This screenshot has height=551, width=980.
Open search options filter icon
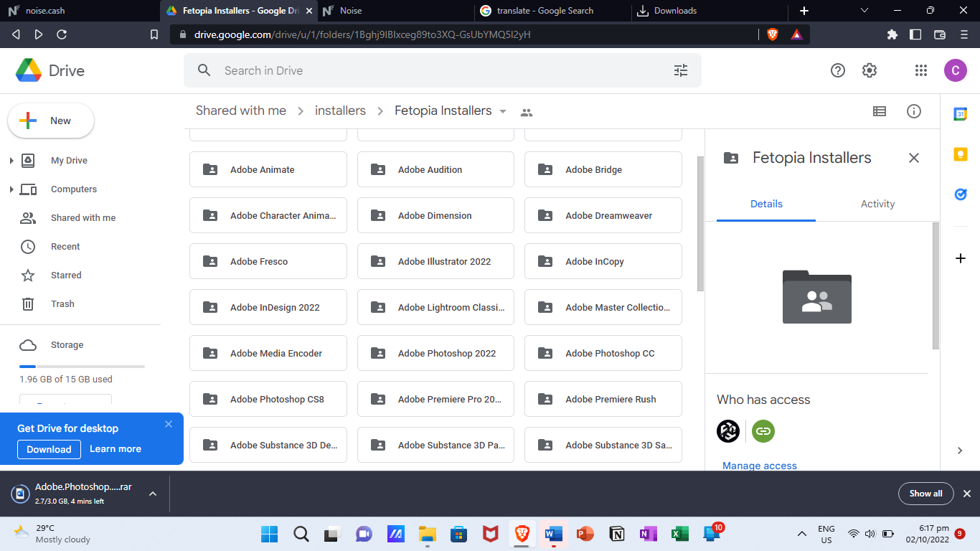pos(681,70)
